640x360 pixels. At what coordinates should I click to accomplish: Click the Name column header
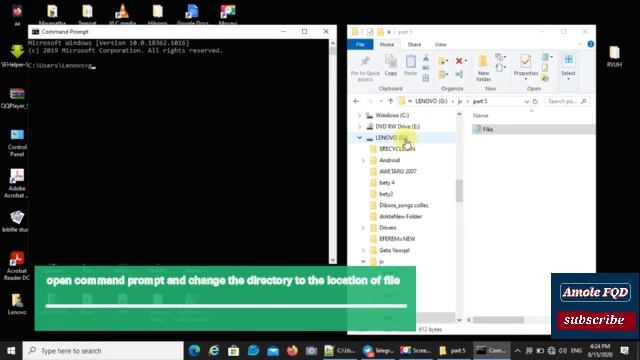click(x=480, y=116)
